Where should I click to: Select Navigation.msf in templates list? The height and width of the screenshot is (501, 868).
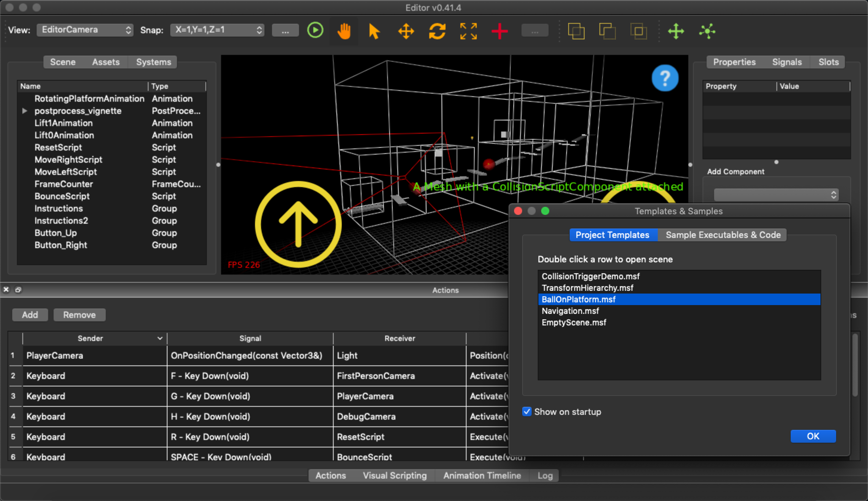(570, 311)
